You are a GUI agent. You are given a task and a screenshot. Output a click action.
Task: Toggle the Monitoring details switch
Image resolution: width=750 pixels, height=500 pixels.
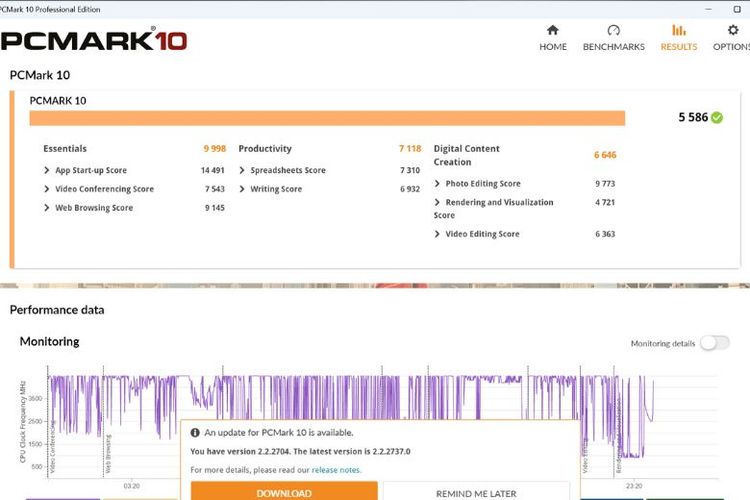(x=714, y=343)
